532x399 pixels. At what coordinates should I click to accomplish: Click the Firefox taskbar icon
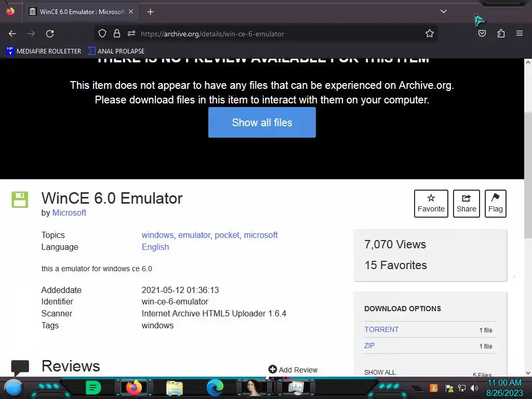134,388
